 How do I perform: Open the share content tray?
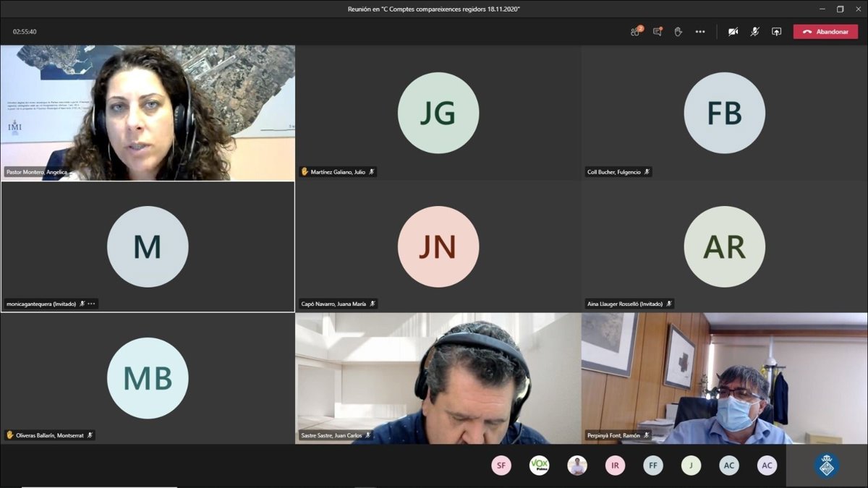point(776,32)
